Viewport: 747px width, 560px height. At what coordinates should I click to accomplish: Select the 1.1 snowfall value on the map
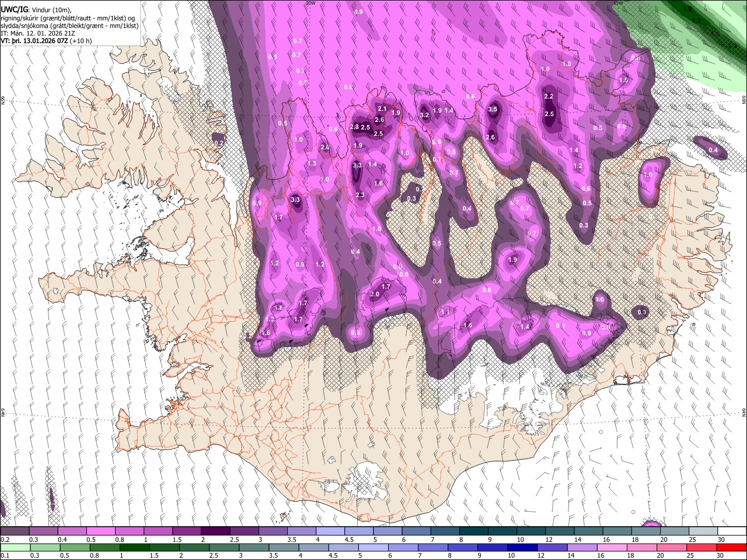pos(446,312)
